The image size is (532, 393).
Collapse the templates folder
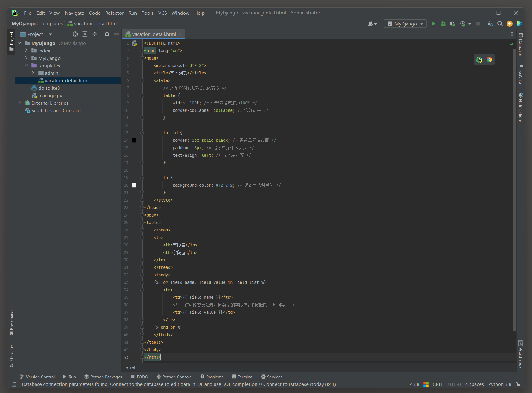coord(26,65)
